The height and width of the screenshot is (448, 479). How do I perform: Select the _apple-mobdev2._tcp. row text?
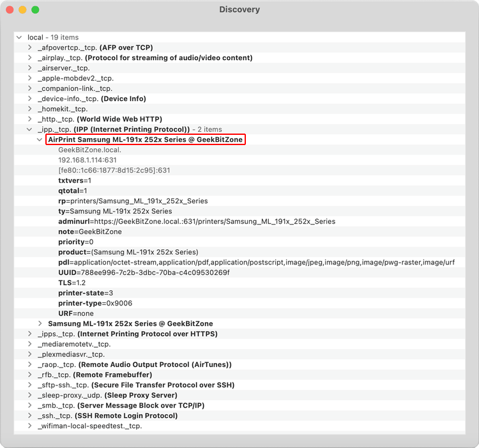click(x=76, y=78)
